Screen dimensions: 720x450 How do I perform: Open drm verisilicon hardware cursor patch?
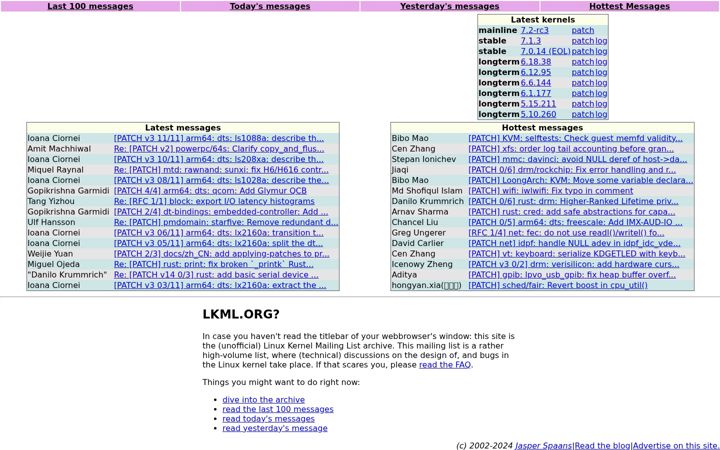(574, 264)
